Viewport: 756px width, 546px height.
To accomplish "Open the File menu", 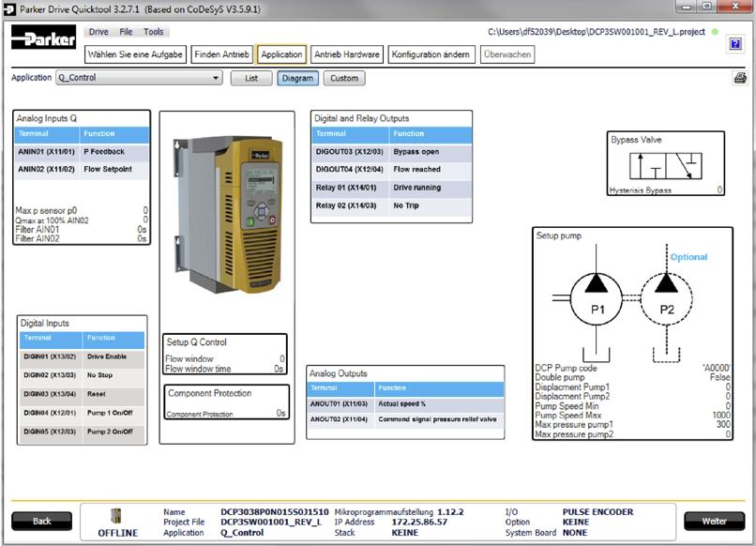I will (126, 32).
